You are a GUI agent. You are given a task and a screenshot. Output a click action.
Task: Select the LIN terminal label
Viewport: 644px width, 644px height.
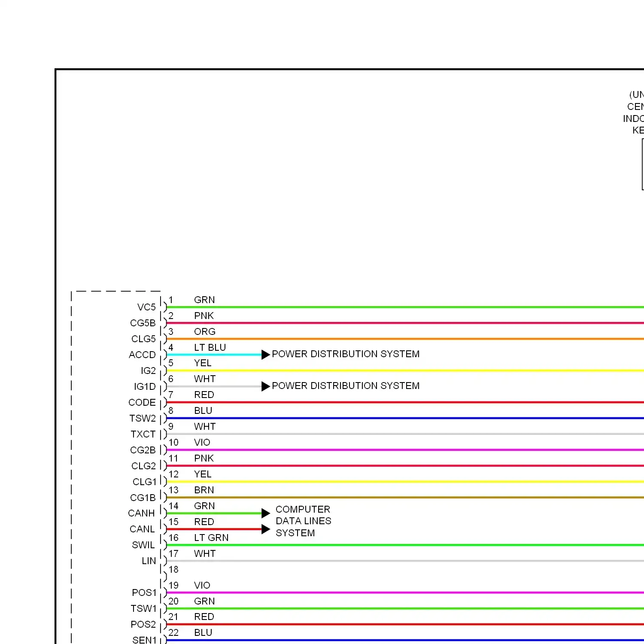[149, 561]
